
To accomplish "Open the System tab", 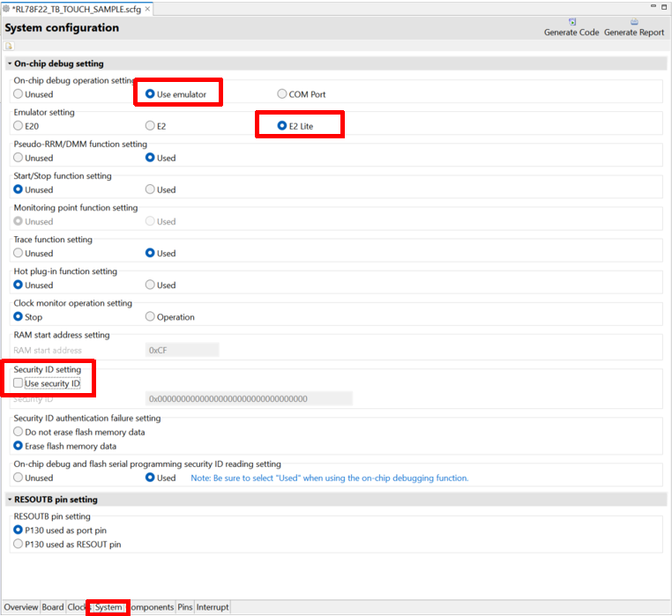I will [x=108, y=607].
